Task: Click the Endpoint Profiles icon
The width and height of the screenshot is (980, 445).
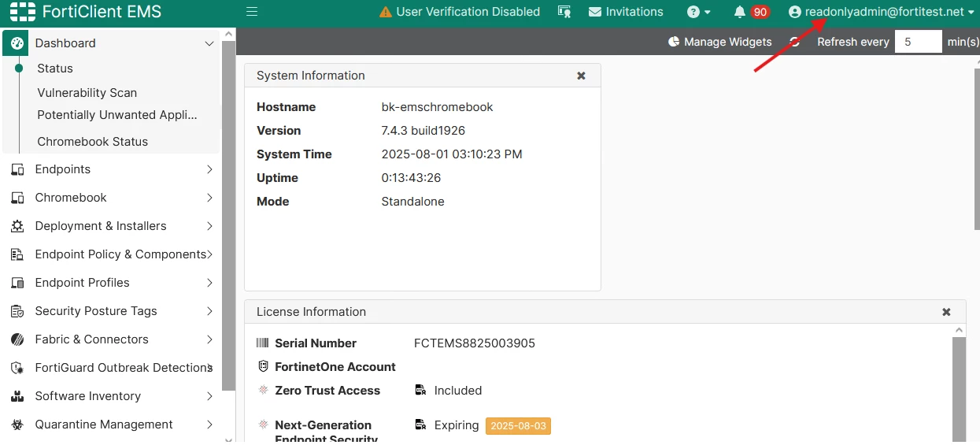Action: coord(17,283)
